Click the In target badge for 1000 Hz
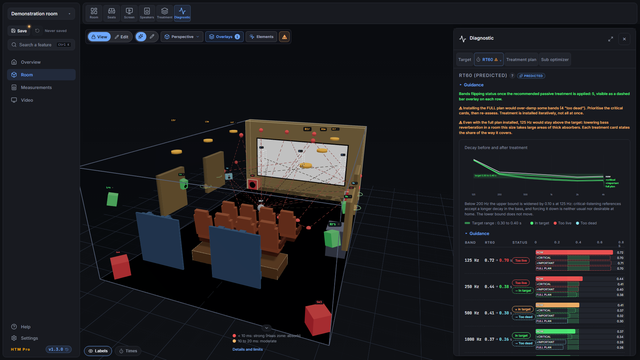This screenshot has width=640, height=360. (x=521, y=336)
